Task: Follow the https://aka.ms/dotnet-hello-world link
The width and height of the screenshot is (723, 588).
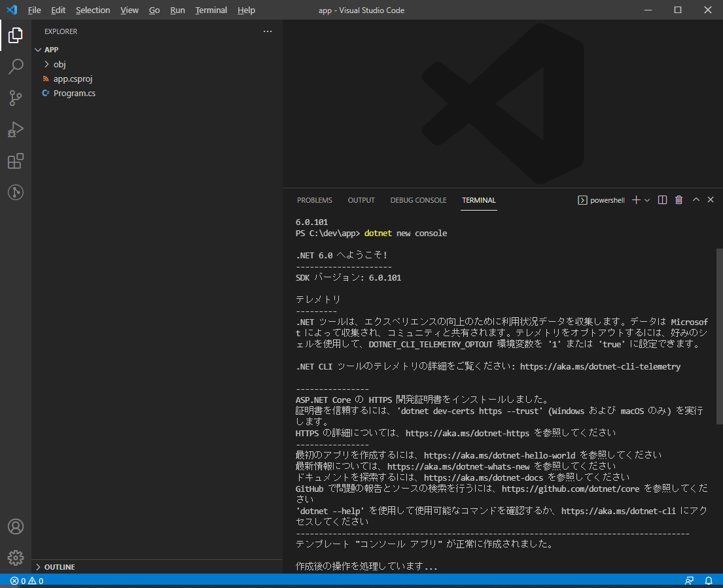Action: coord(499,455)
